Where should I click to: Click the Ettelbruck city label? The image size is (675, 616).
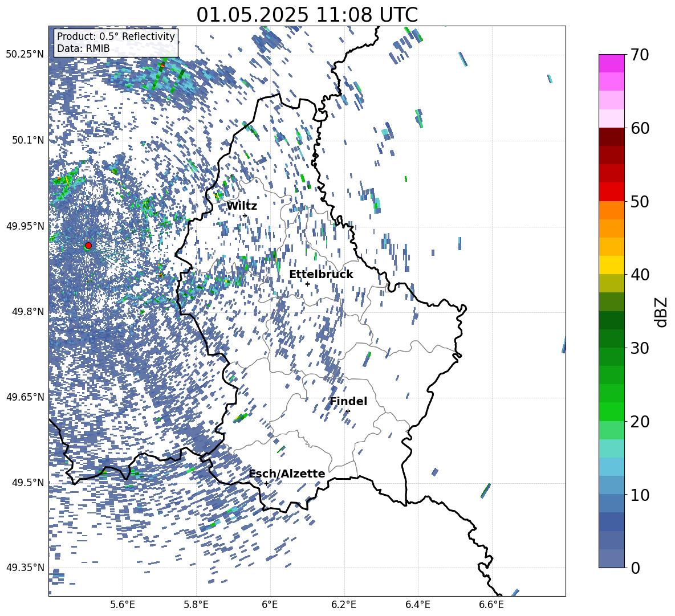(321, 275)
